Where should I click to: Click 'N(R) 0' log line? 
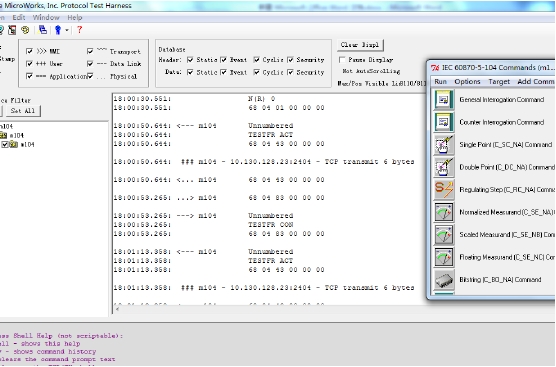point(261,99)
